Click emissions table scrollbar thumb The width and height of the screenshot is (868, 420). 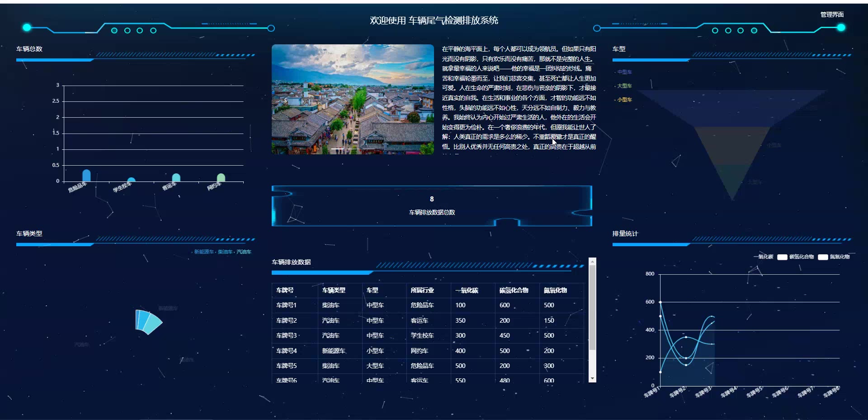[x=592, y=308]
